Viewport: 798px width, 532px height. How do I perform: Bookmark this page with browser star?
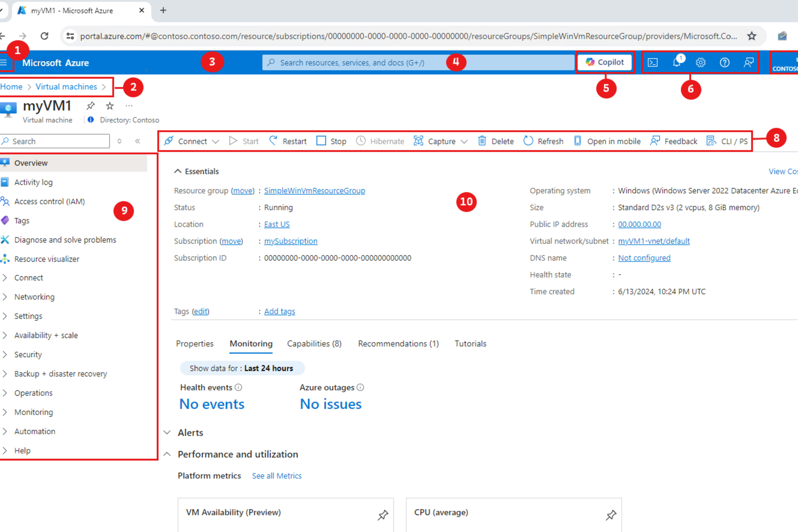[x=751, y=36]
